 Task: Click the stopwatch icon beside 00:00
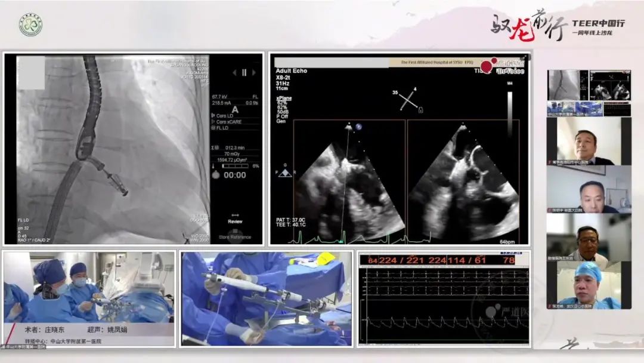click(x=216, y=175)
